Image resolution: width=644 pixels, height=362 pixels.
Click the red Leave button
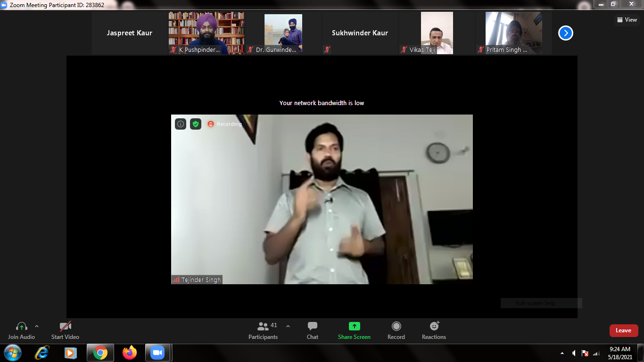coord(623,330)
